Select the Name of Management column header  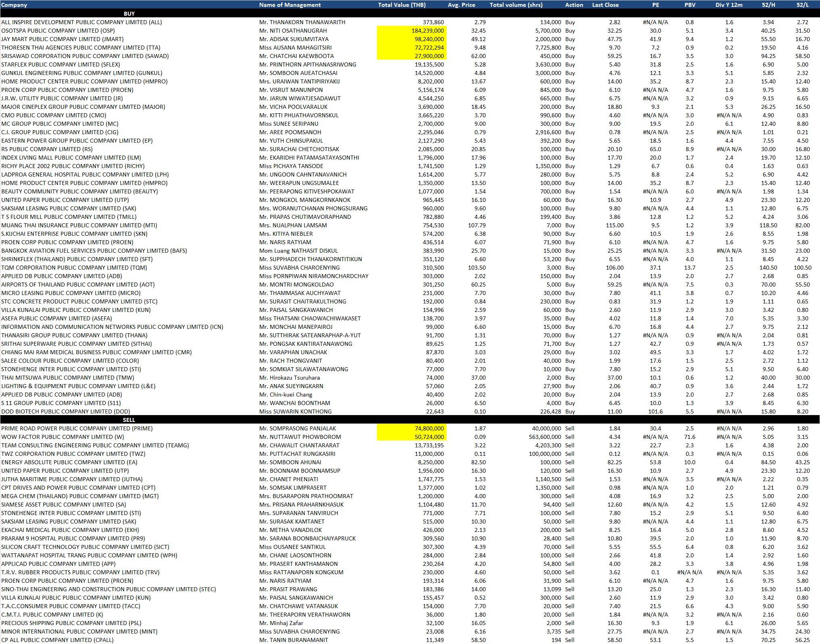290,5
